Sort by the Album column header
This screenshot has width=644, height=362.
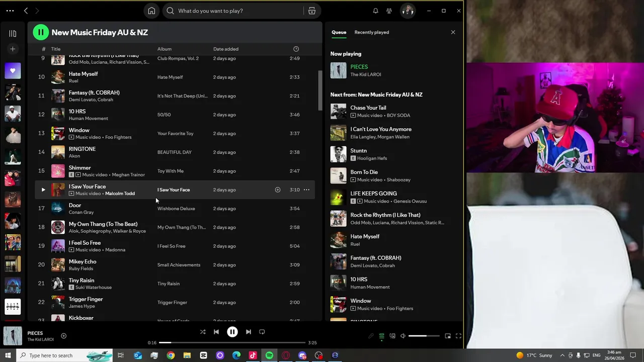(x=165, y=49)
